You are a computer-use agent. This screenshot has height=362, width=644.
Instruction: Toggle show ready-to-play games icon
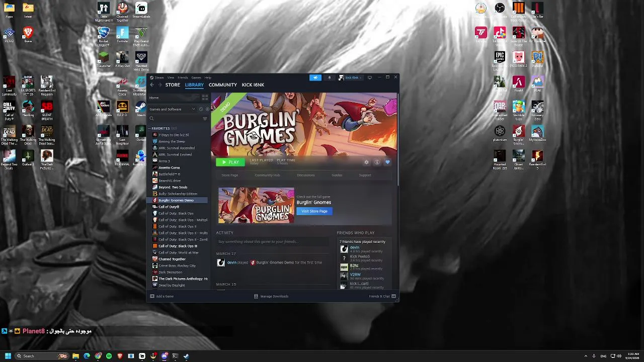207,109
